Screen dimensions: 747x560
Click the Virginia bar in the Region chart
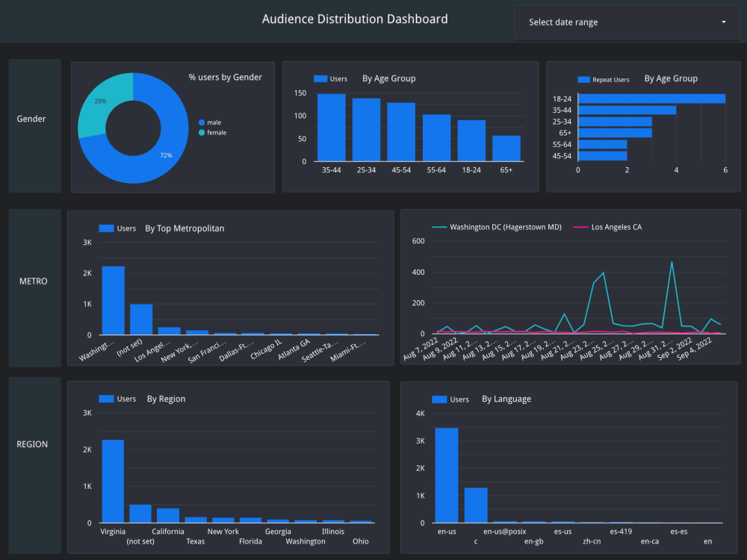pyautogui.click(x=113, y=482)
